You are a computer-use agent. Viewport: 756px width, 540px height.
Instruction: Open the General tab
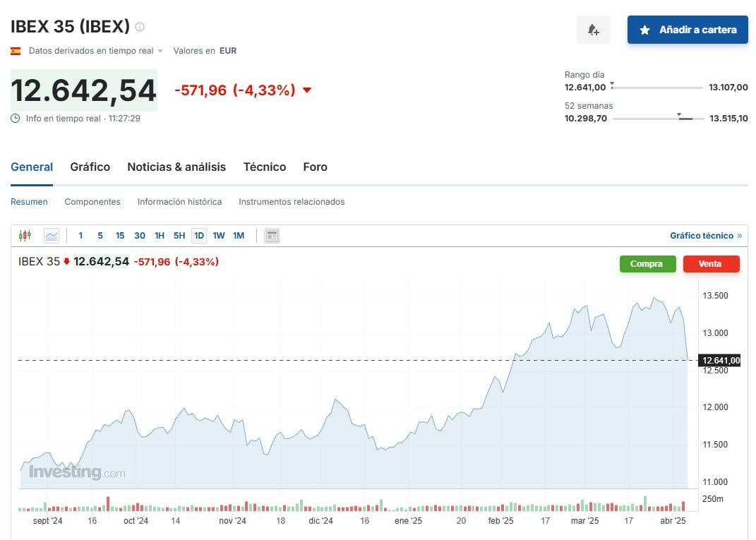click(32, 167)
